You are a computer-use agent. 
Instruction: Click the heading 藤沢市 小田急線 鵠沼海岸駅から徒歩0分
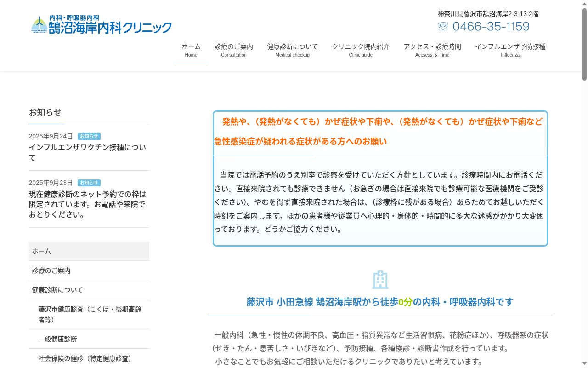point(380,302)
